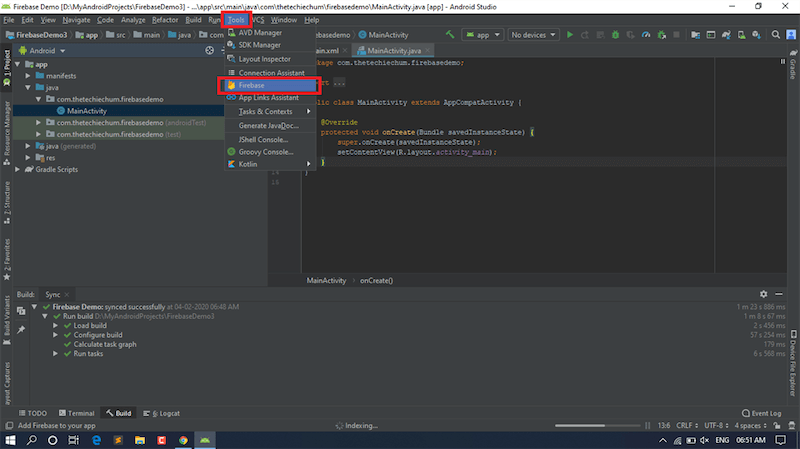
Task: Open the Windows Start menu
Action: [11, 439]
